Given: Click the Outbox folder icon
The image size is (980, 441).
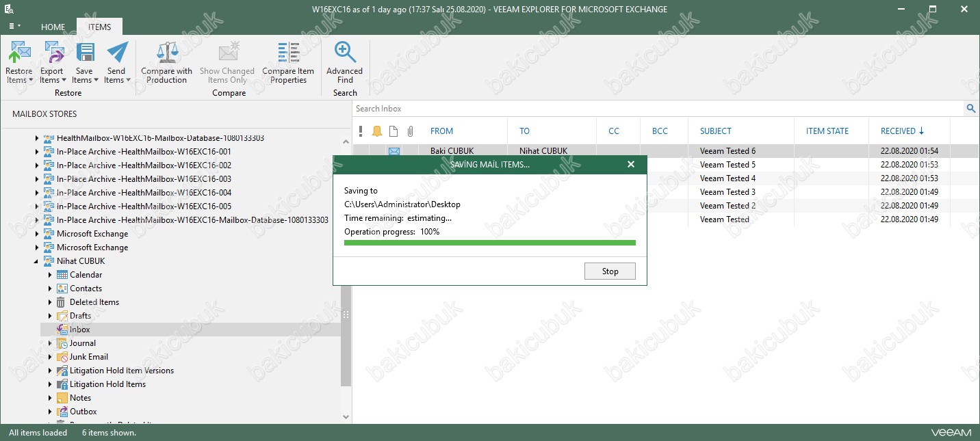Looking at the screenshot, I should (x=62, y=412).
